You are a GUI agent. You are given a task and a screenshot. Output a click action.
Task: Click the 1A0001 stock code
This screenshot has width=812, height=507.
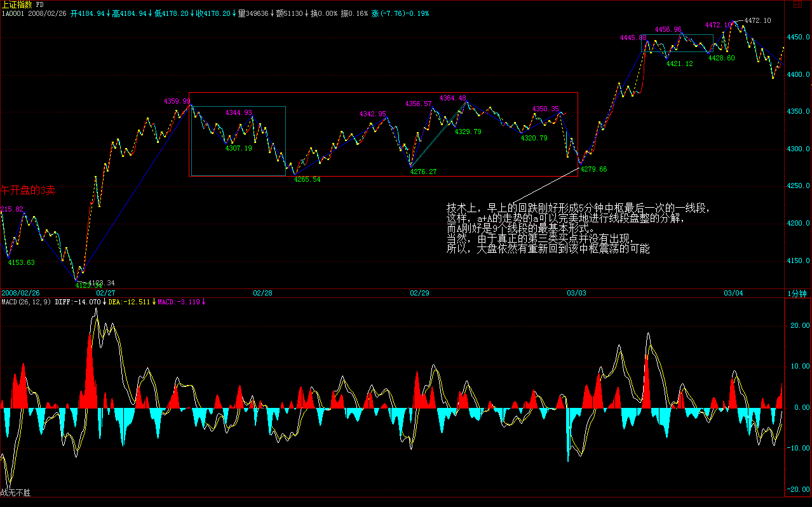pyautogui.click(x=13, y=13)
